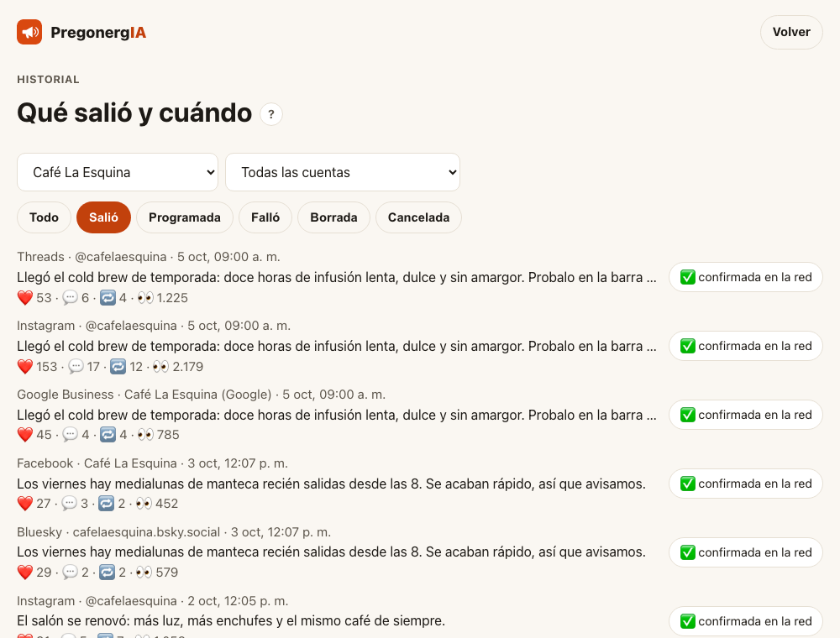Click confirmada en la red on Google Business
The width and height of the screenshot is (840, 638).
746,415
